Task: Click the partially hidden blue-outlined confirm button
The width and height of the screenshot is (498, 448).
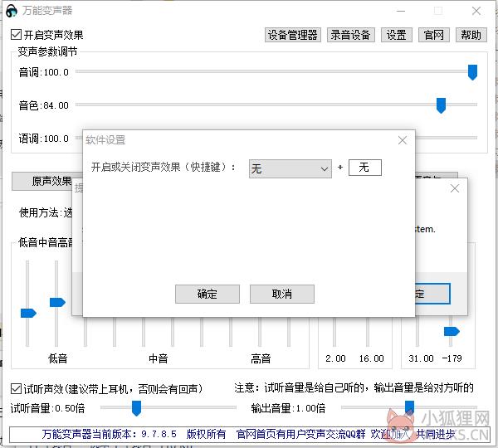Action: tap(432, 294)
